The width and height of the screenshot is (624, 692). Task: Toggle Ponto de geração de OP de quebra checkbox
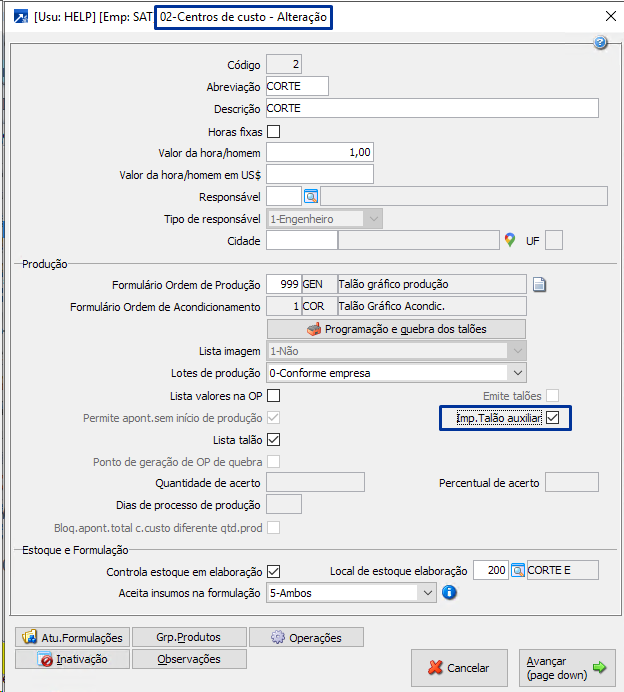click(274, 462)
